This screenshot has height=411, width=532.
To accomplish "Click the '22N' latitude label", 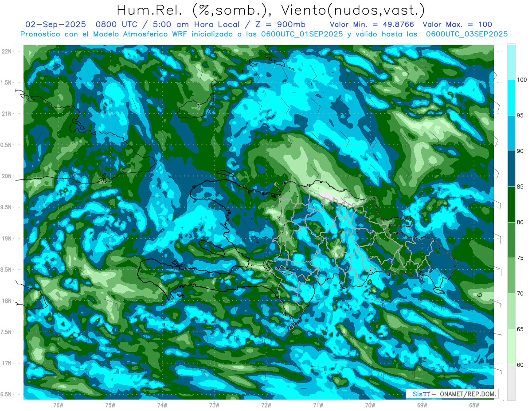I will (7, 51).
